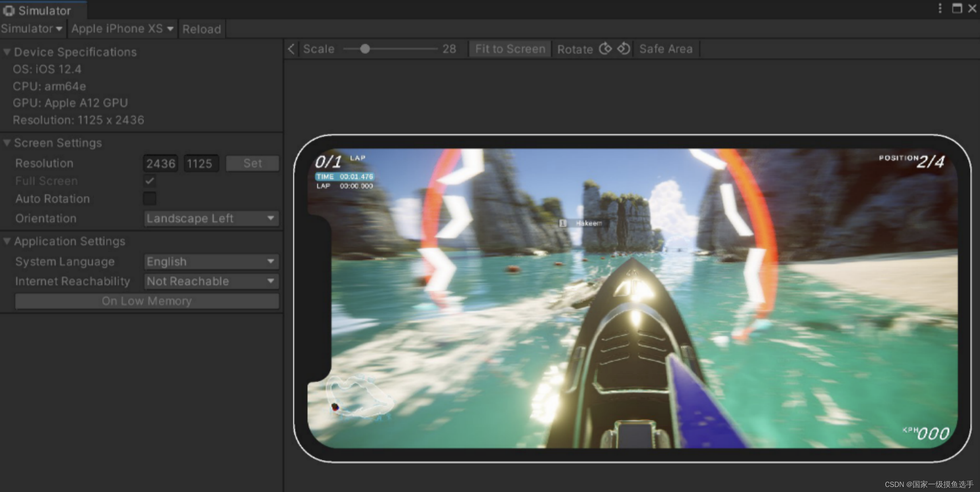Click the Simulator tab icon
The height and width of the screenshot is (492, 980).
(8, 11)
